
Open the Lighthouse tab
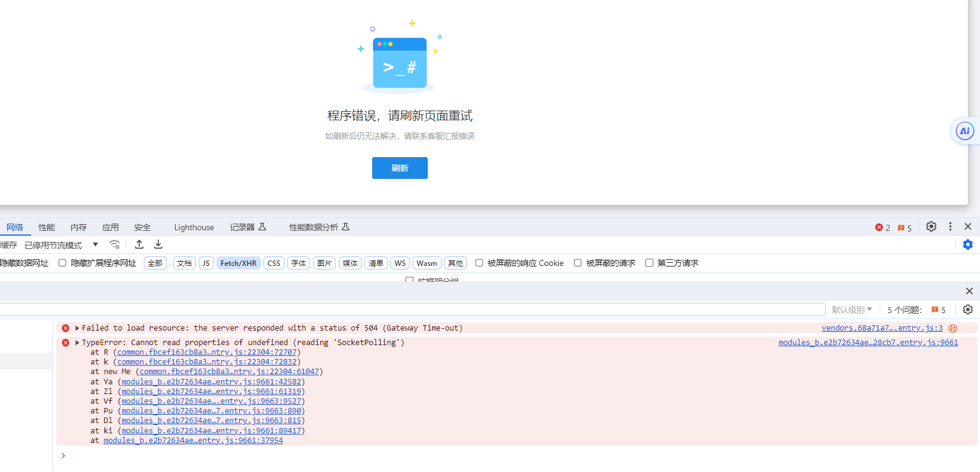(194, 227)
